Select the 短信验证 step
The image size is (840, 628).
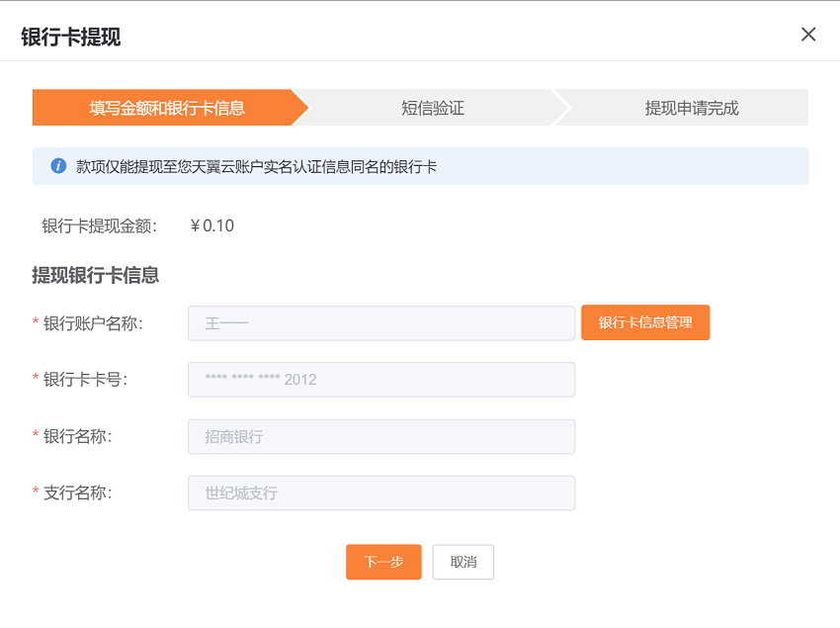coord(432,108)
